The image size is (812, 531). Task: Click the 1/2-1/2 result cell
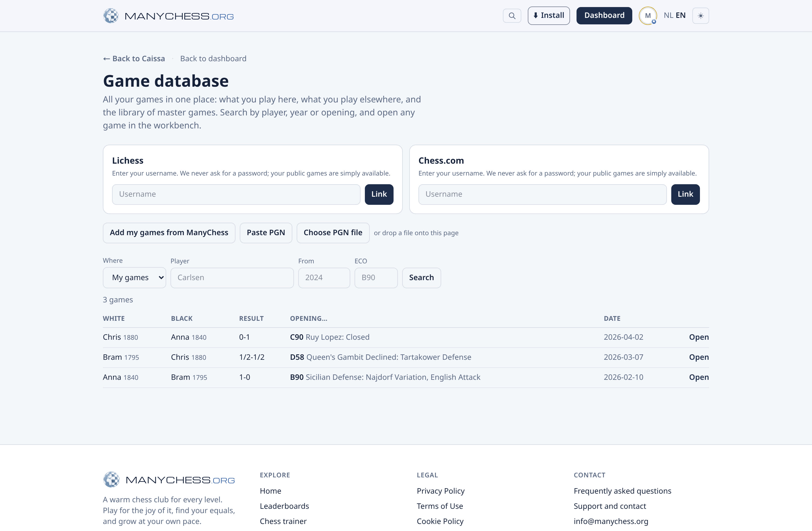coord(252,357)
